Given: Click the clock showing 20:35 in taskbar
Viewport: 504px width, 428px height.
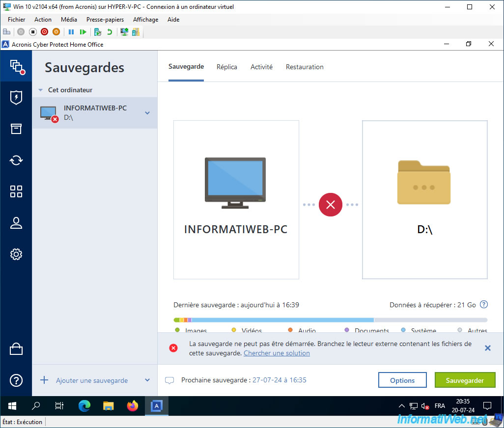Looking at the screenshot, I should tap(463, 406).
